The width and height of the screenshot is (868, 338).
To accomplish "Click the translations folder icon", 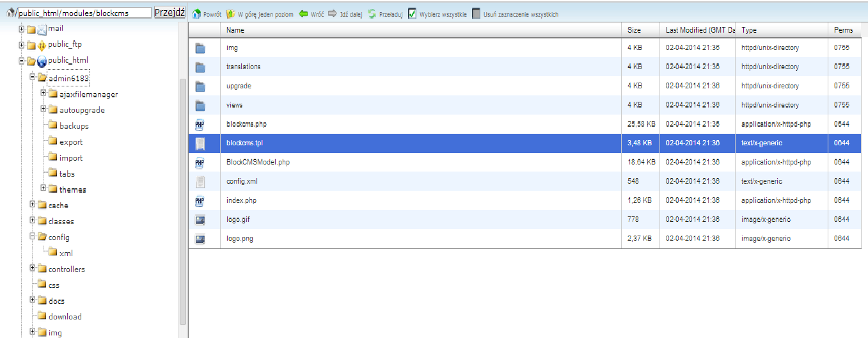I will [200, 67].
